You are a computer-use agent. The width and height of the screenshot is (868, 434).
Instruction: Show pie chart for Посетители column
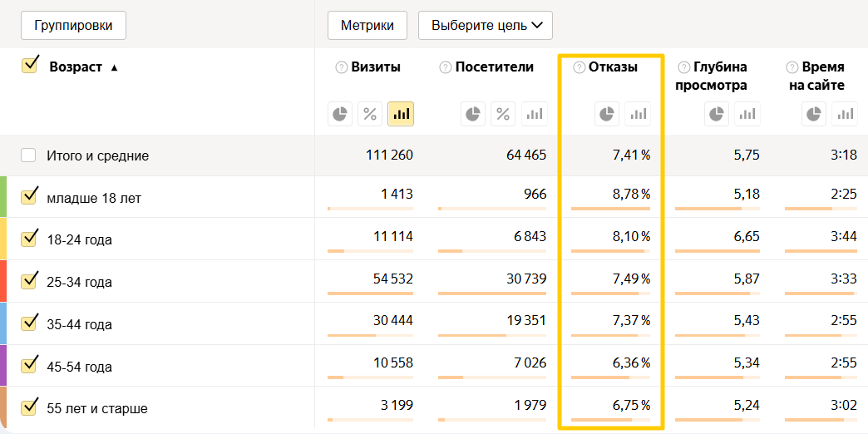click(x=472, y=114)
